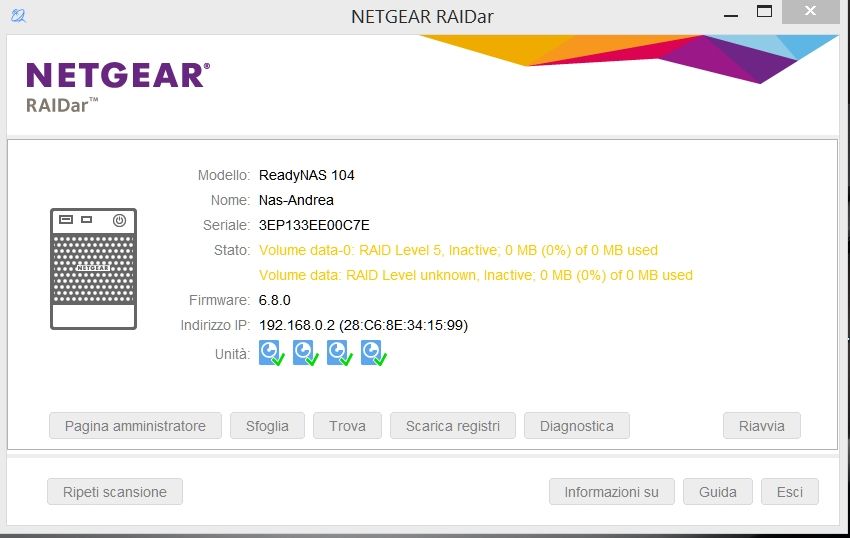
Task: Click the Seriale label
Action: (226, 225)
